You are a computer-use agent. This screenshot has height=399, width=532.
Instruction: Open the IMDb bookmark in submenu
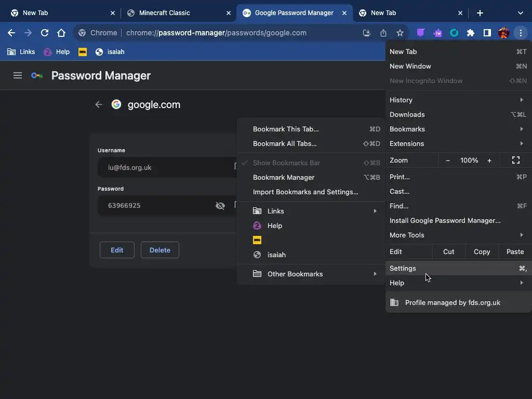(x=311, y=240)
